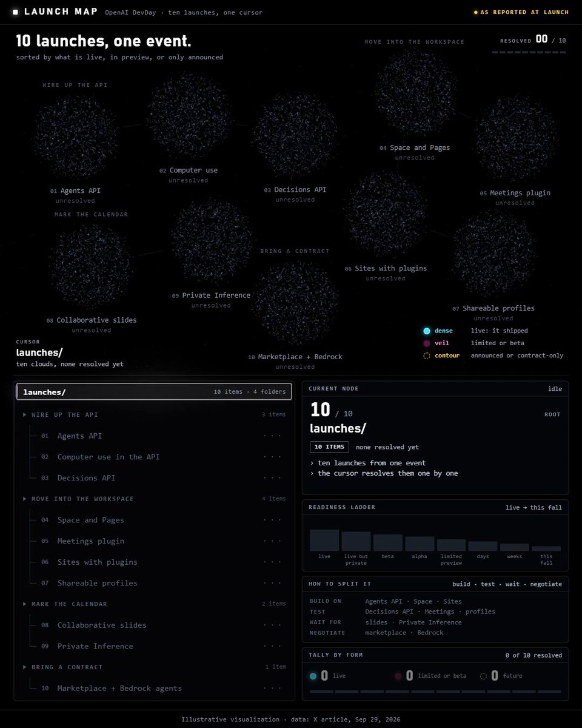Viewport: 582px width, 728px height.
Task: Click the Private Inference cloud node
Action: [x=211, y=241]
